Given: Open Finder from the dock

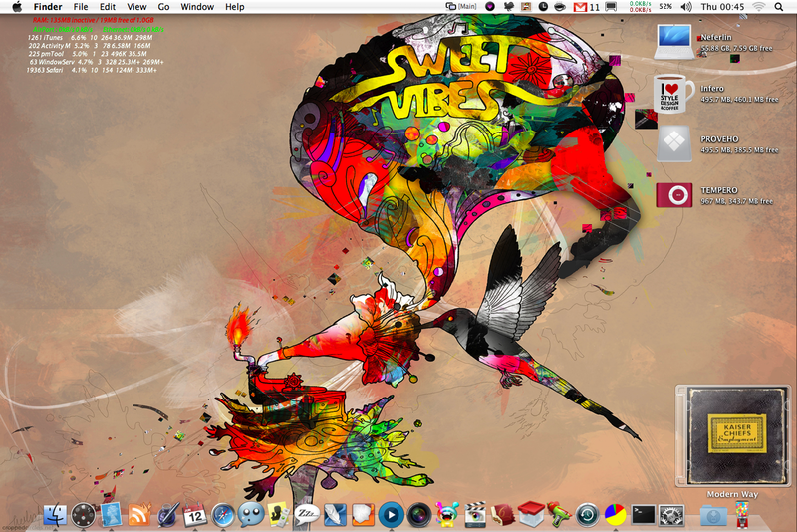Looking at the screenshot, I should click(x=55, y=515).
